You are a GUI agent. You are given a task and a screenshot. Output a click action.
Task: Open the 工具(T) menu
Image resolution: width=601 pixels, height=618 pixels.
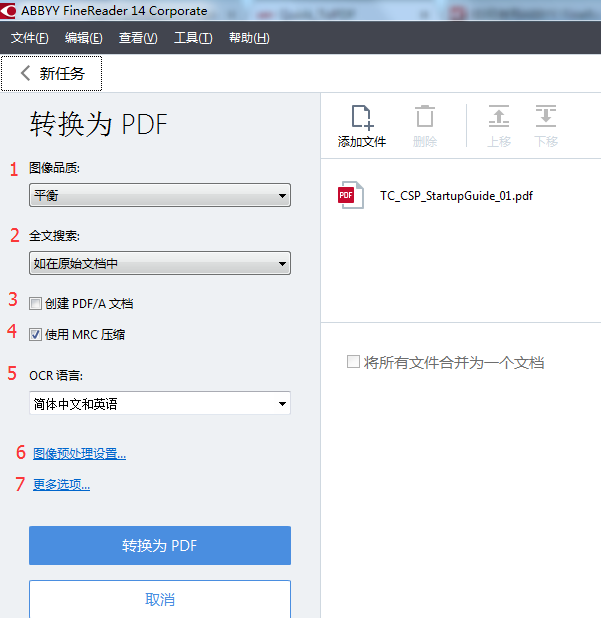tap(193, 38)
